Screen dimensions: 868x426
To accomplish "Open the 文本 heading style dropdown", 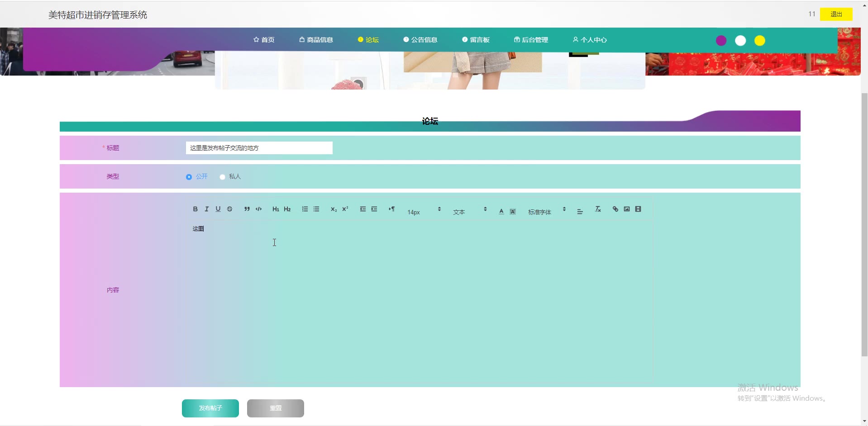I will coord(470,212).
